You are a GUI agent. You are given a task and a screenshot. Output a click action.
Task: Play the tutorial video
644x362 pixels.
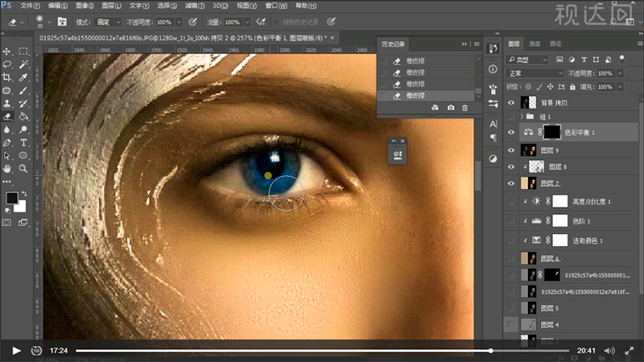[16, 351]
